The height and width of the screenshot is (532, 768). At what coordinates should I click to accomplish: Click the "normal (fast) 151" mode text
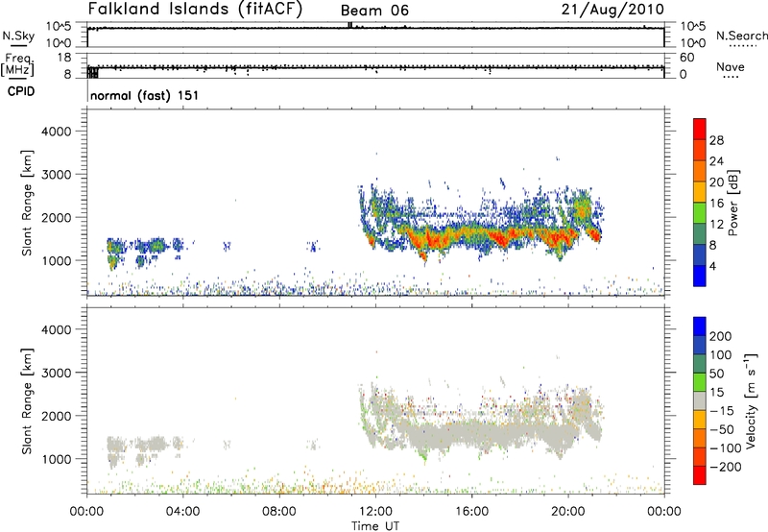[145, 95]
